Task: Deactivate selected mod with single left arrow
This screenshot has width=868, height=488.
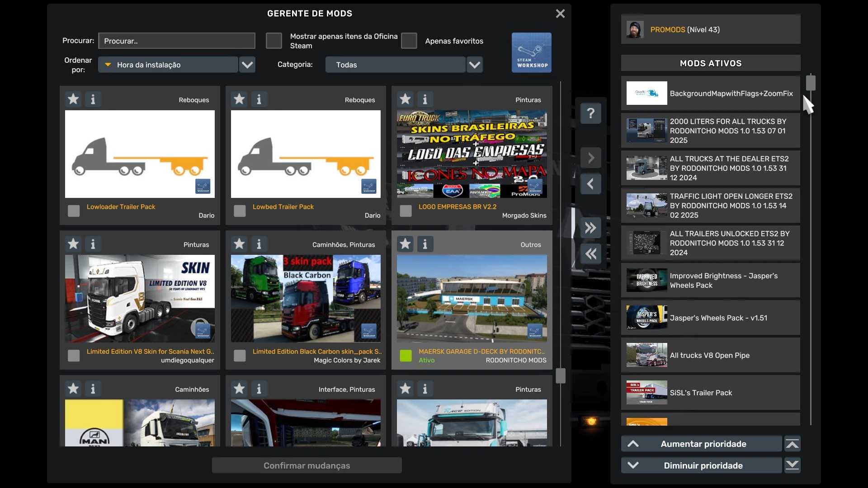Action: point(590,184)
